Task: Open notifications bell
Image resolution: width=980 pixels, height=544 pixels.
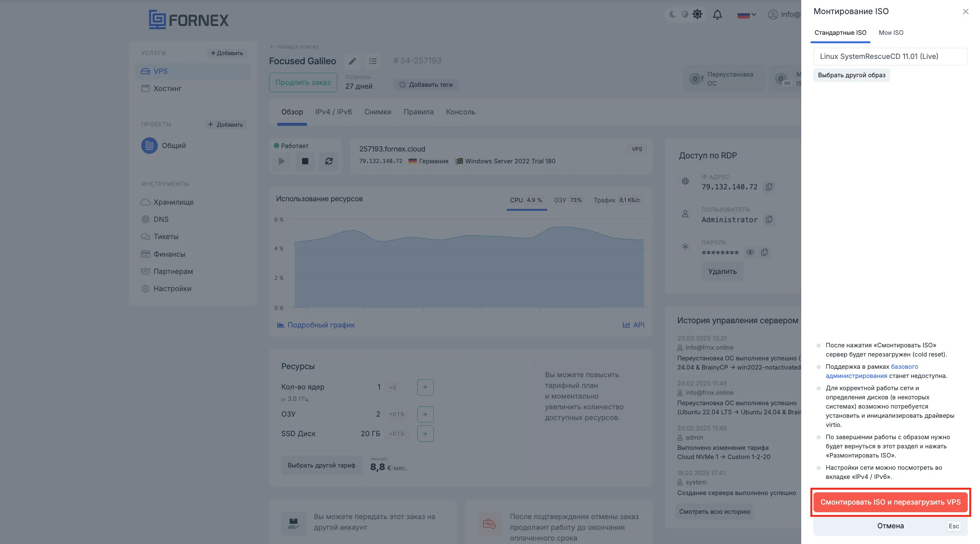Action: (x=717, y=15)
